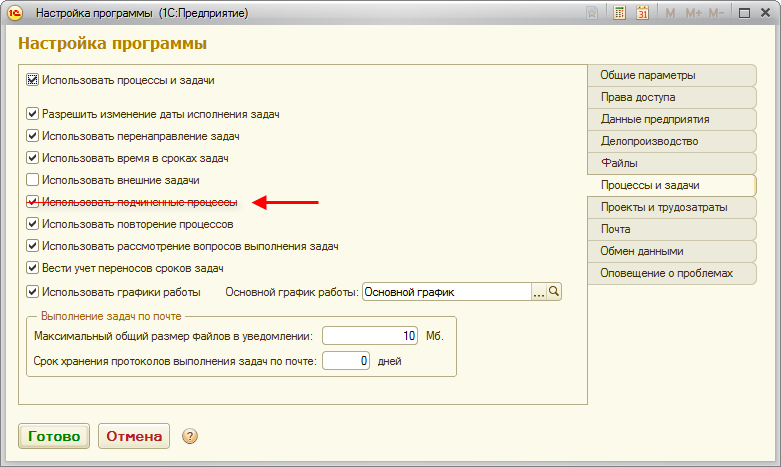Select the Процессы и задачи tab
This screenshot has height=467, width=781.
point(672,185)
